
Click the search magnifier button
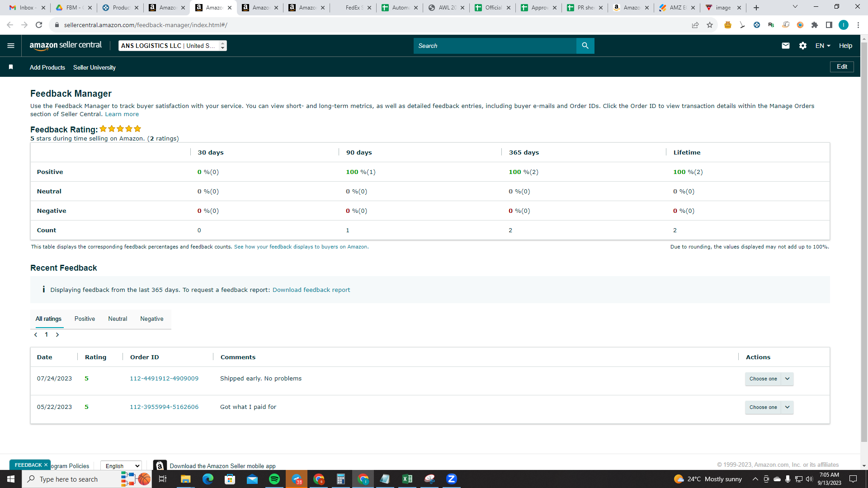coord(585,46)
